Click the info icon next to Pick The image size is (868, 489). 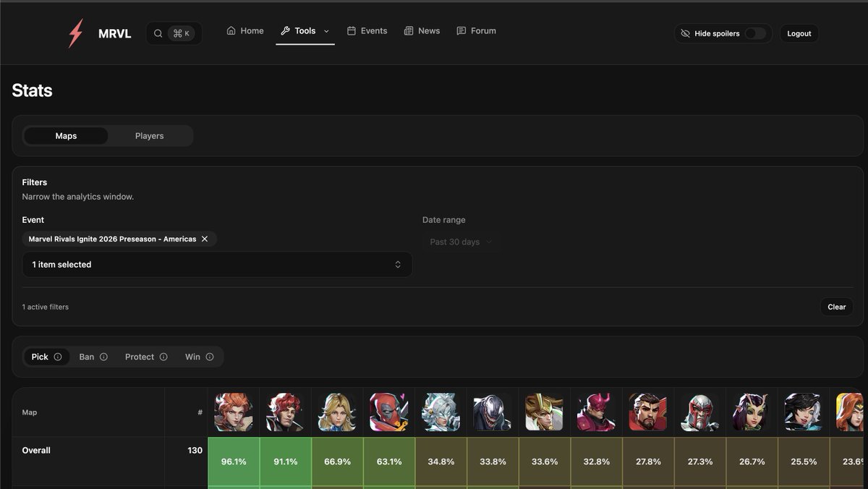58,357
